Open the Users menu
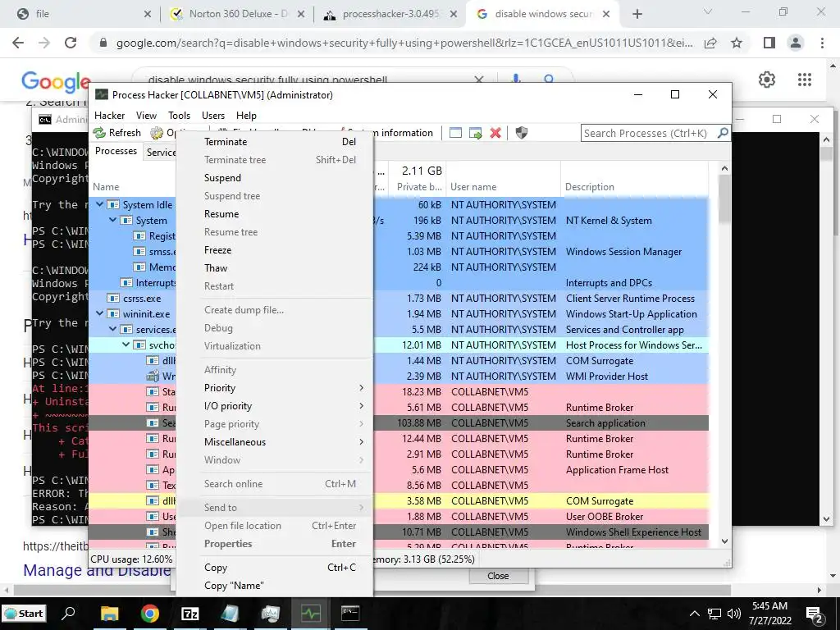This screenshot has height=630, width=840. click(x=213, y=115)
